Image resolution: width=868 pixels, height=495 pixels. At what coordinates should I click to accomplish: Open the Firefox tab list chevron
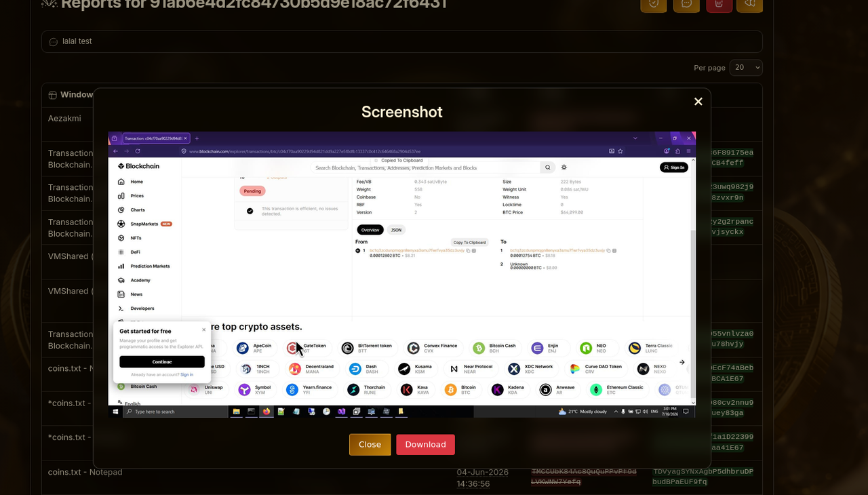point(635,138)
